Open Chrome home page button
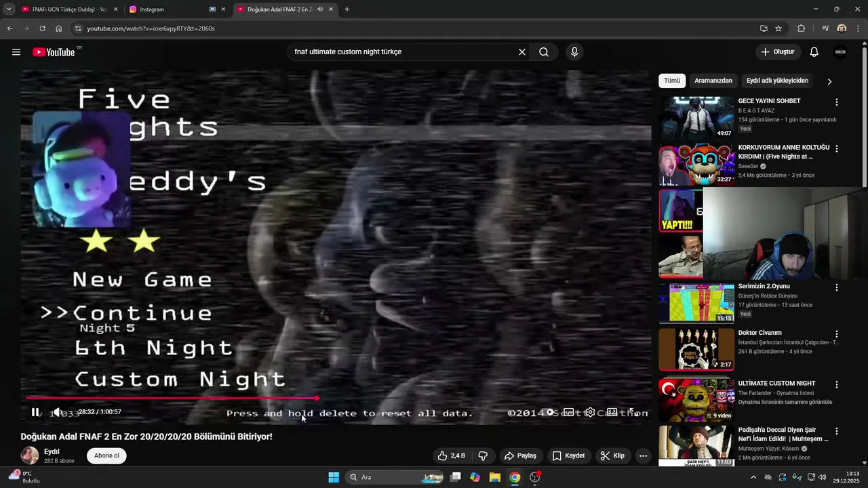The height and width of the screenshot is (488, 868). [x=59, y=28]
